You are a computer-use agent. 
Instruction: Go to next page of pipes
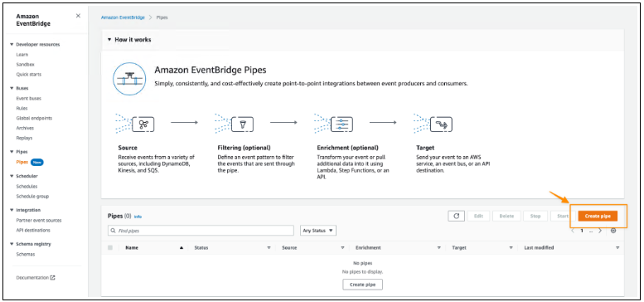pyautogui.click(x=599, y=231)
